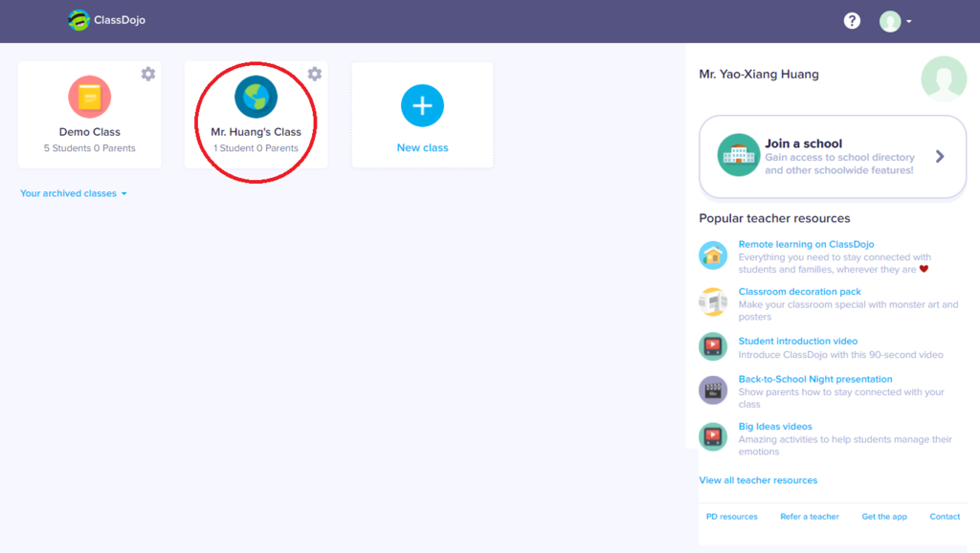Open the Get the app footer link
The width and height of the screenshot is (980, 553).
click(884, 517)
